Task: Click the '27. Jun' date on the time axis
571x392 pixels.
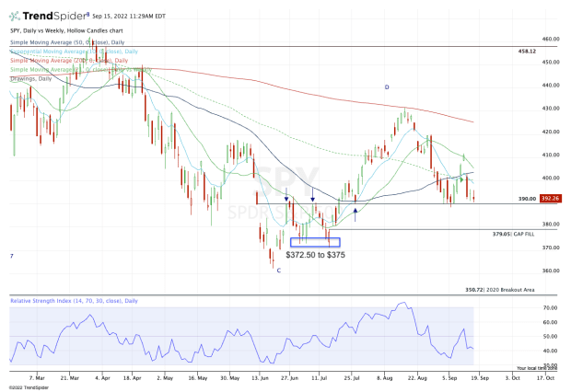Action: tap(289, 378)
